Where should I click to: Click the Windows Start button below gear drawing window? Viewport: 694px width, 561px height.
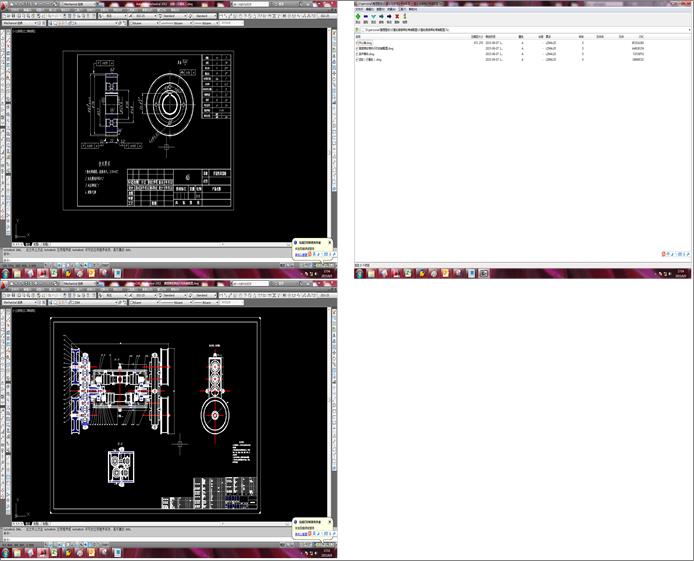[5, 273]
